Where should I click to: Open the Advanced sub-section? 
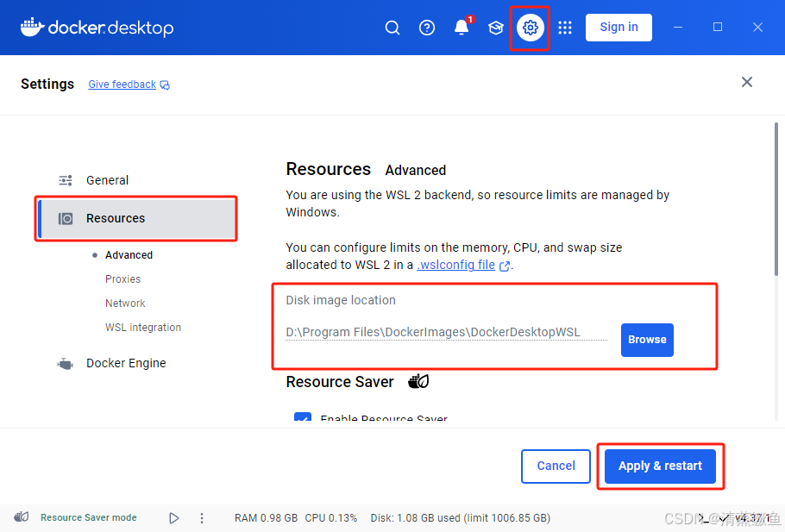(x=129, y=254)
